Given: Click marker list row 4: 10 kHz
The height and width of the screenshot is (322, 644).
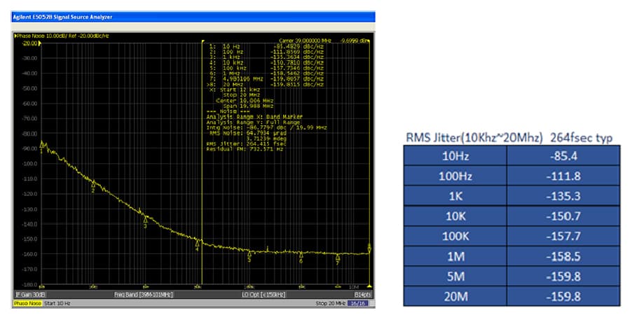Looking at the screenshot, I should point(266,63).
